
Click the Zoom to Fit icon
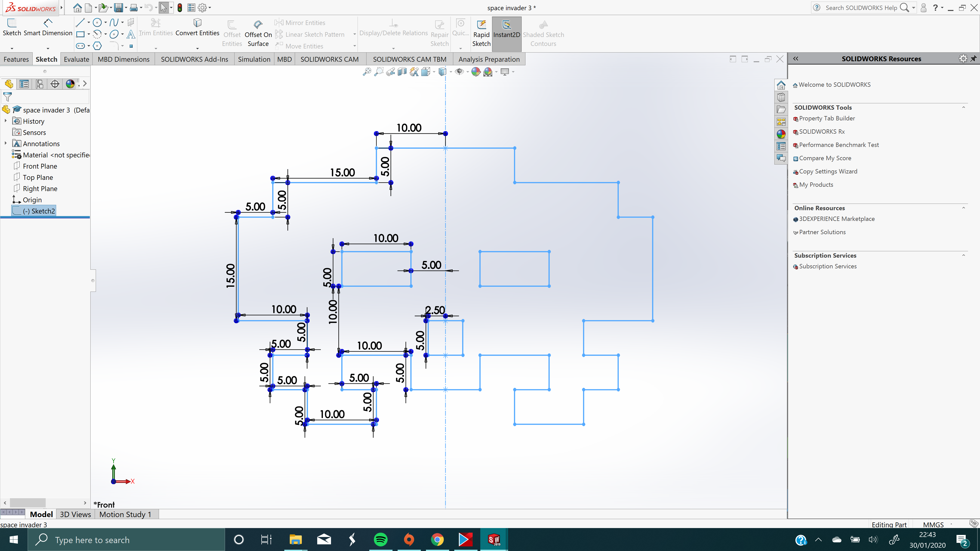click(x=367, y=71)
